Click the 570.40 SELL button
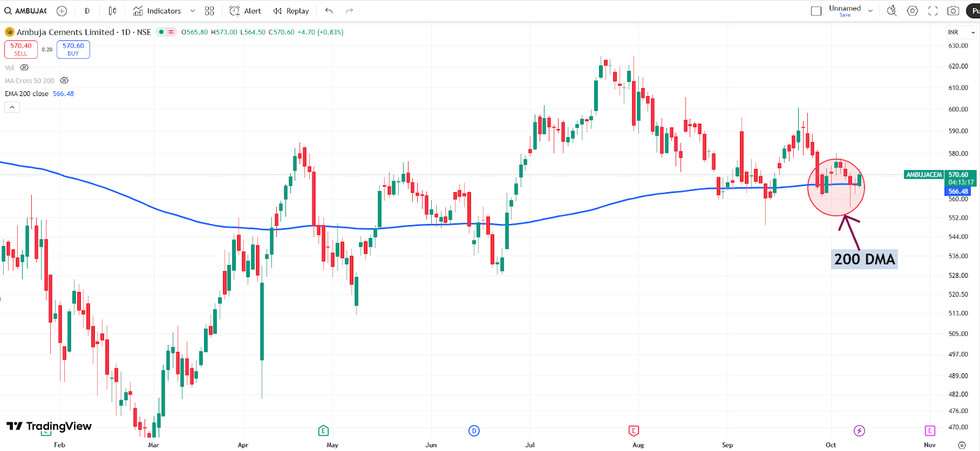This screenshot has height=451, width=980. [x=21, y=50]
